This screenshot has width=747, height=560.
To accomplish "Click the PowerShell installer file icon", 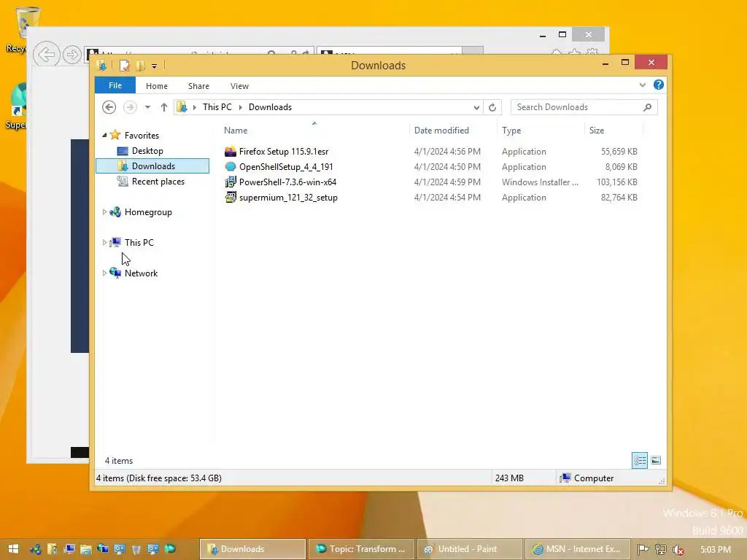I will (x=231, y=182).
